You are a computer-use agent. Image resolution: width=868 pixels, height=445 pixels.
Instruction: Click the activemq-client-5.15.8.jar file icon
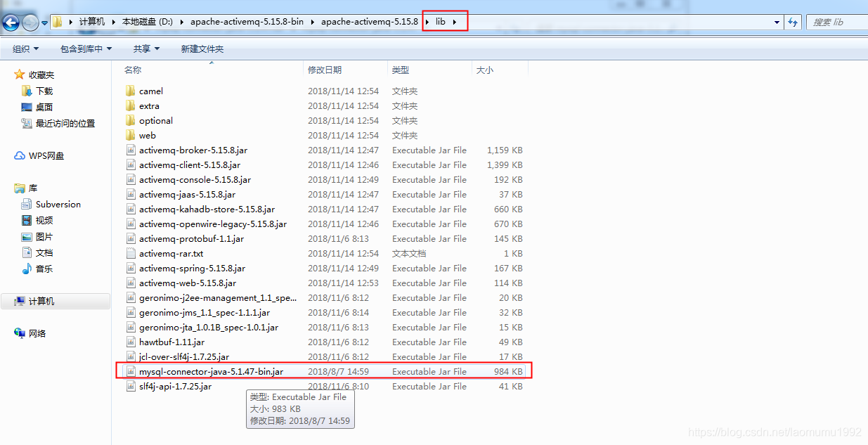(131, 165)
